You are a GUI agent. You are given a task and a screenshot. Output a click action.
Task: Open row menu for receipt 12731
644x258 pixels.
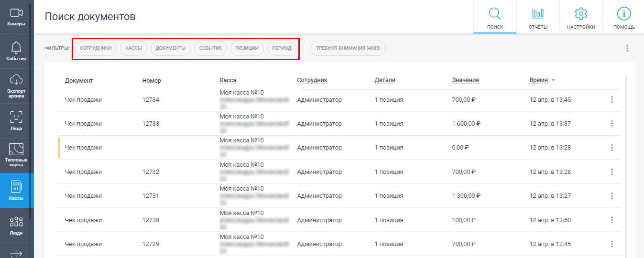tap(612, 196)
